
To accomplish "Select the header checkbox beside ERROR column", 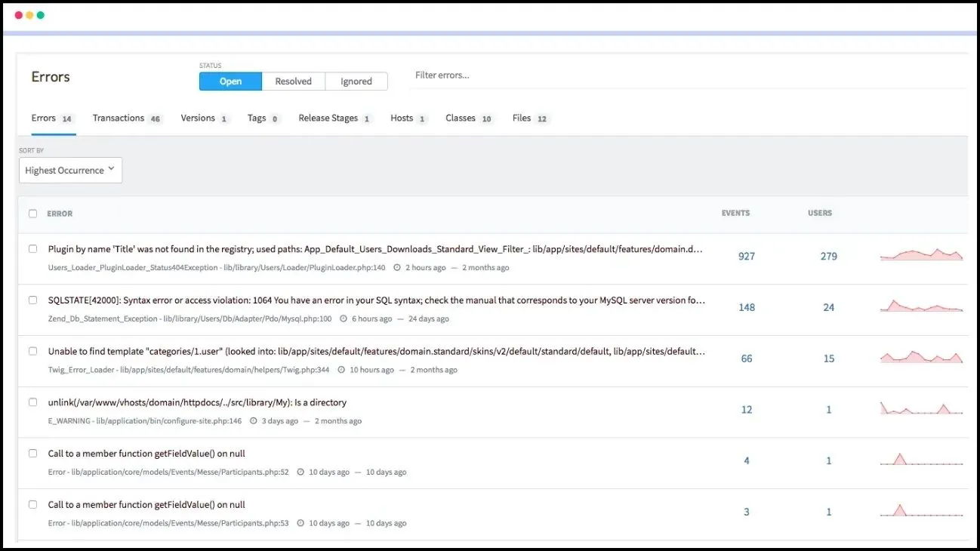I will pyautogui.click(x=32, y=214).
